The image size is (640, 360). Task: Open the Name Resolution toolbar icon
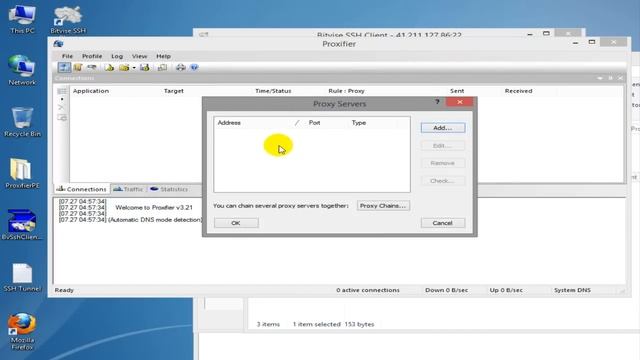point(92,67)
